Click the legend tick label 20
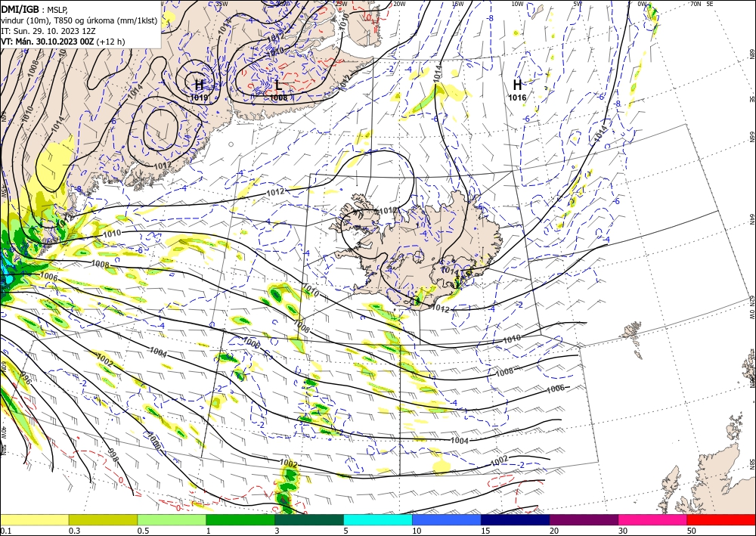756x536 pixels. pyautogui.click(x=554, y=531)
